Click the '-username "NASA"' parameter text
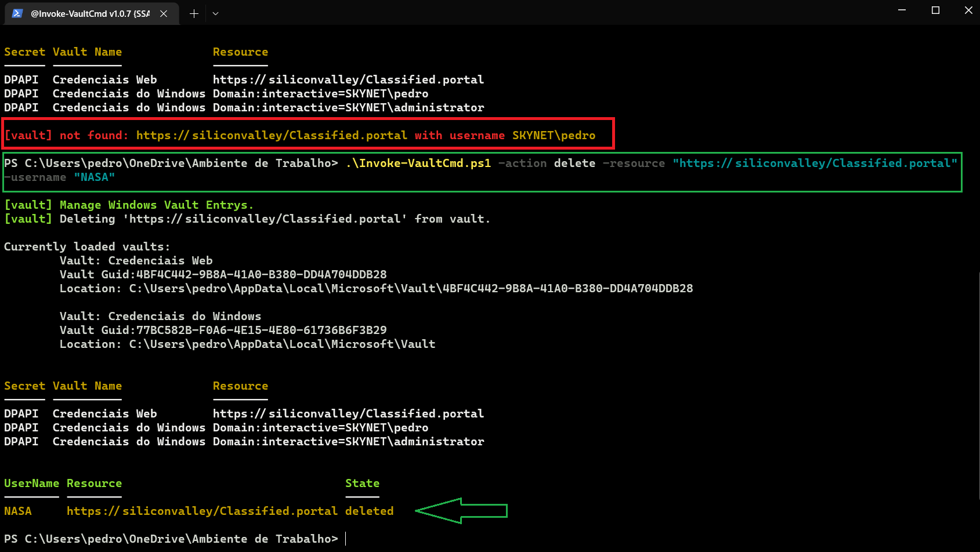The image size is (980, 552). [x=60, y=177]
